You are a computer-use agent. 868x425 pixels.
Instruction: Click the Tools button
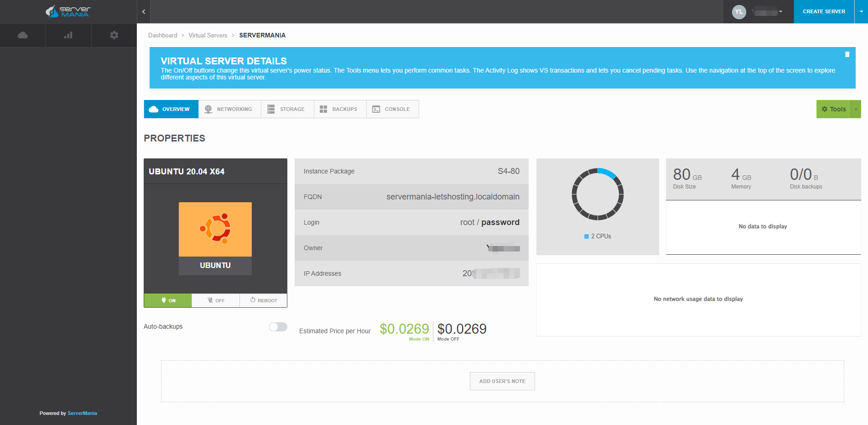pos(834,109)
